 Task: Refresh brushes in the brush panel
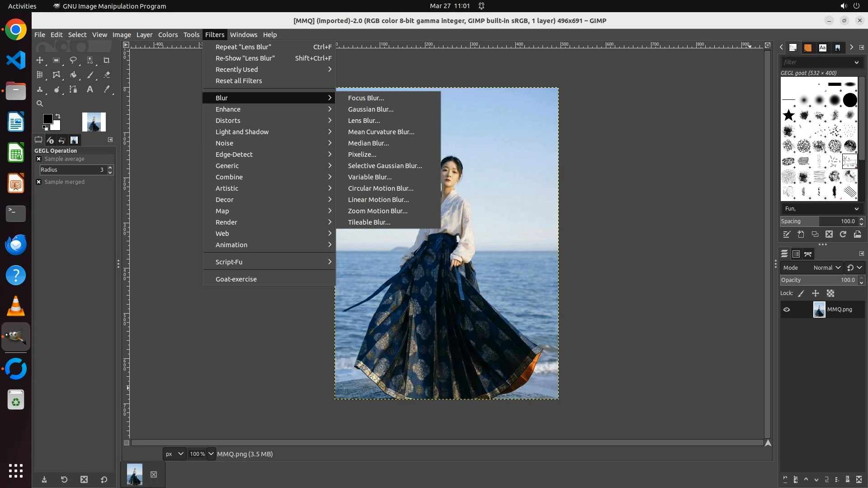(843, 234)
